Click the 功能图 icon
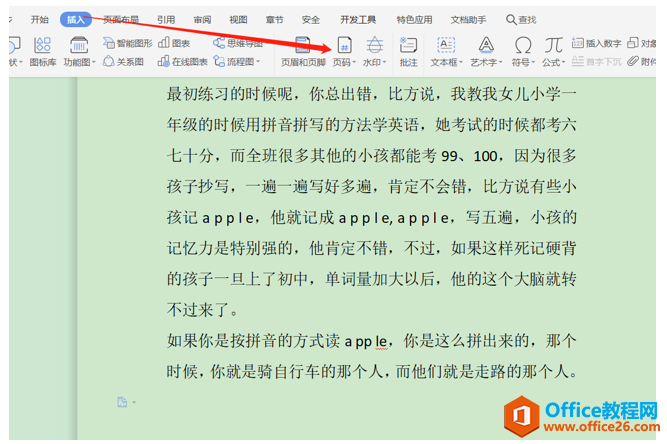The height and width of the screenshot is (444, 667). pos(79,45)
